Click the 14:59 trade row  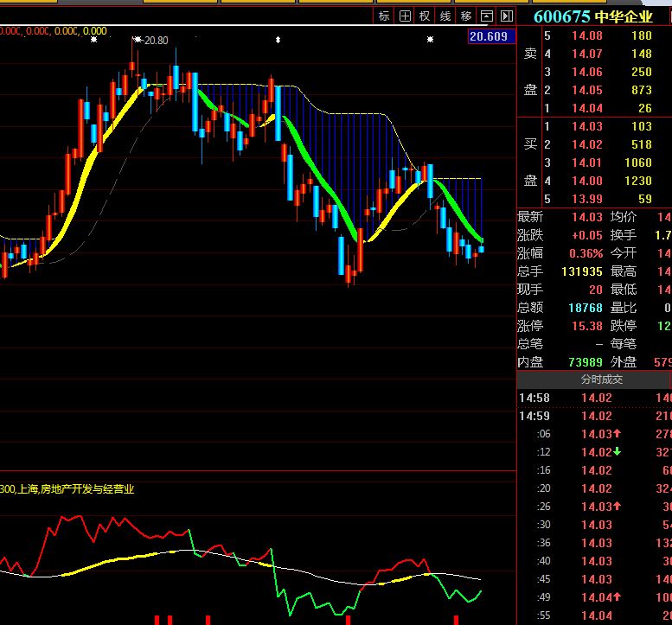[594, 416]
